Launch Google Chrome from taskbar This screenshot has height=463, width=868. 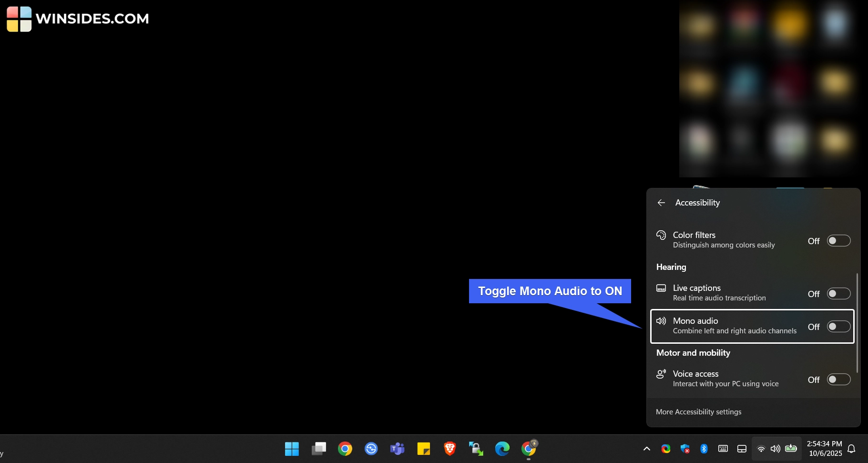[x=345, y=449]
